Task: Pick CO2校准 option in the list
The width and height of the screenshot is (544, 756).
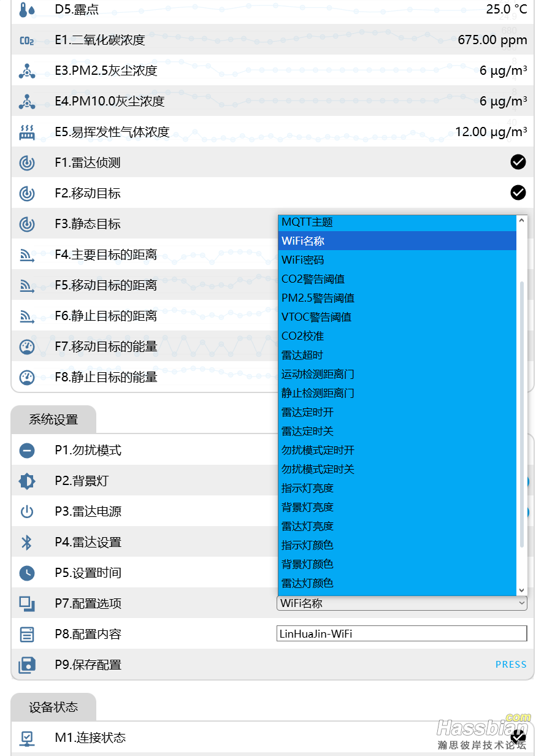Action: (397, 336)
